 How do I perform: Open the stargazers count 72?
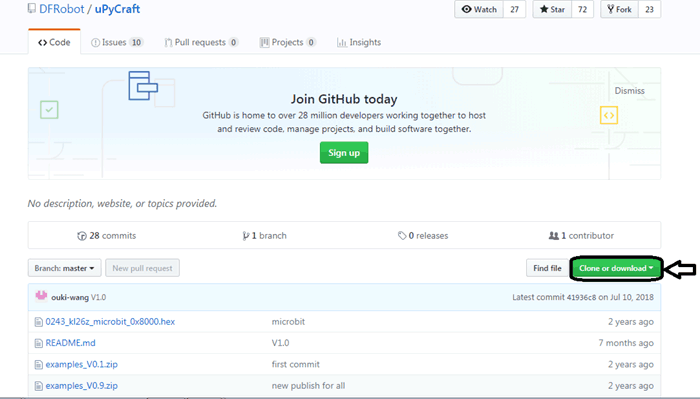point(582,9)
